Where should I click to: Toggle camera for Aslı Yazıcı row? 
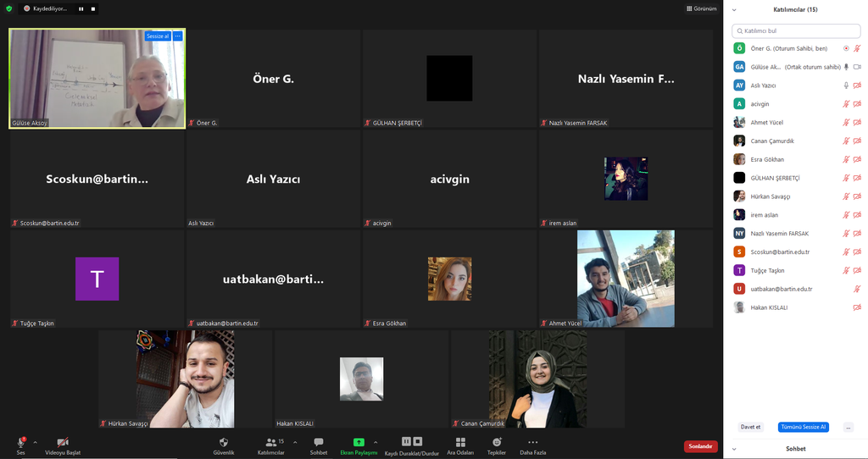[x=857, y=86]
